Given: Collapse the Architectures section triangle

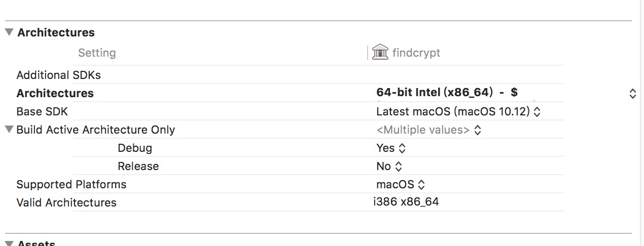Looking at the screenshot, I should [9, 32].
